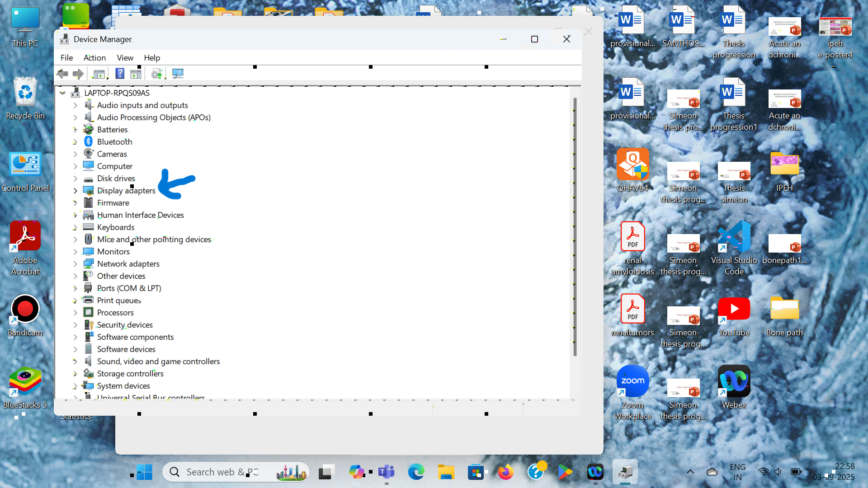Expand the Display adapters node
The height and width of the screenshot is (488, 868).
[75, 191]
